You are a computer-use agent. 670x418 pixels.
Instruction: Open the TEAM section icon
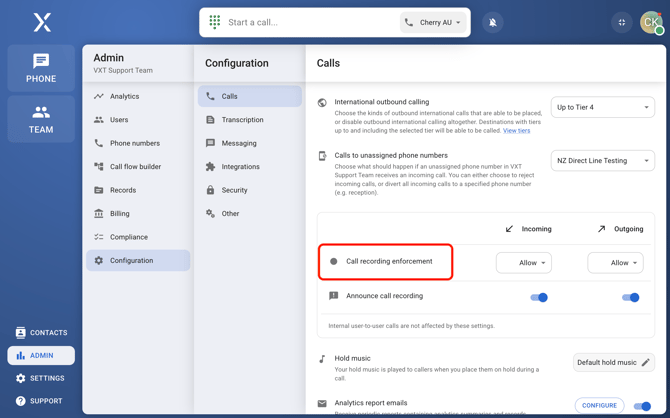41,112
